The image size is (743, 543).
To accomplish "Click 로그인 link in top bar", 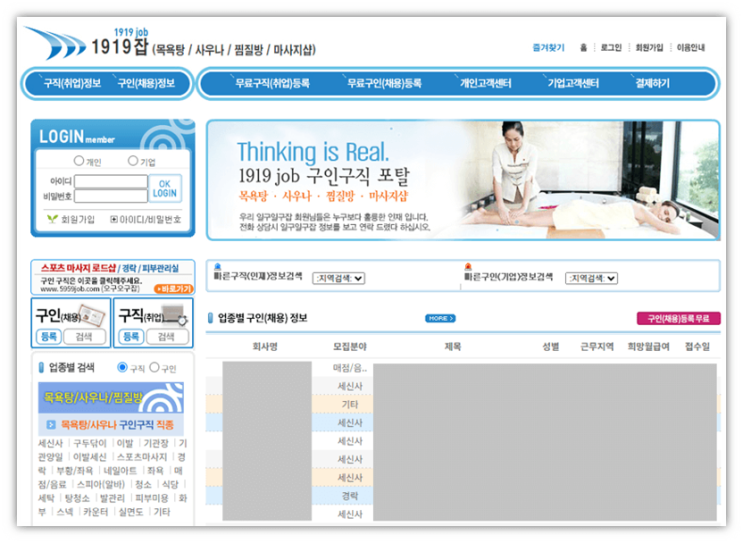I will click(x=611, y=47).
